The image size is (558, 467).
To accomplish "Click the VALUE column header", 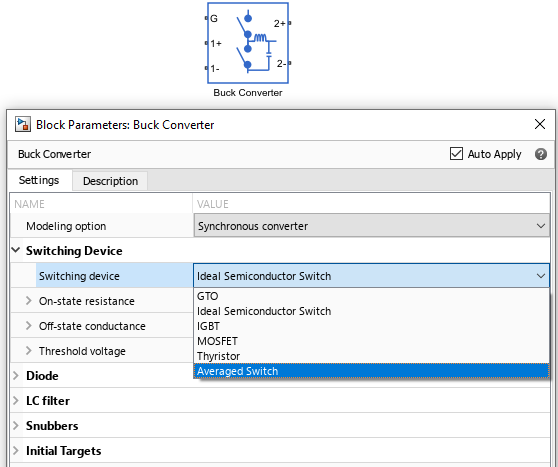I will (212, 204).
